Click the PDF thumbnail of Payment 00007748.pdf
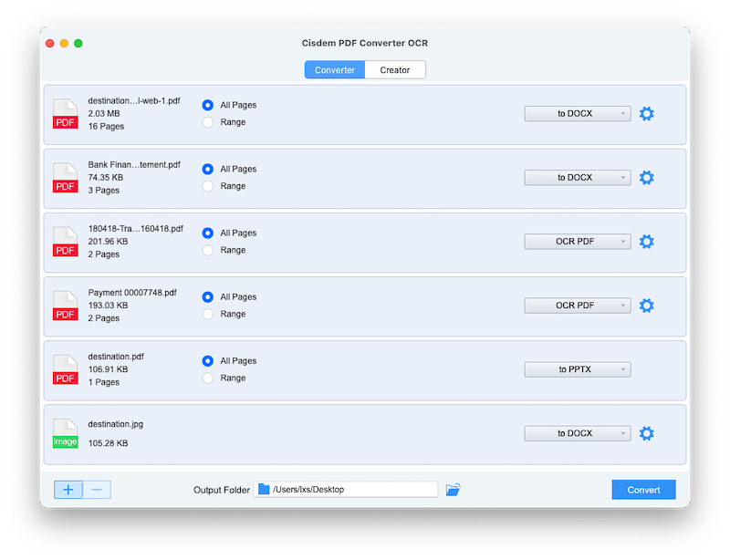 (x=65, y=306)
